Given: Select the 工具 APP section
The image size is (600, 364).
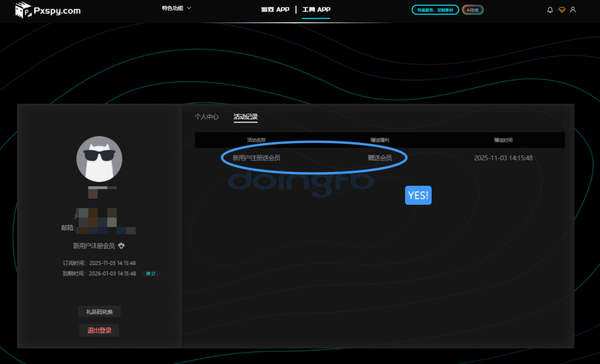Looking at the screenshot, I should click(316, 9).
